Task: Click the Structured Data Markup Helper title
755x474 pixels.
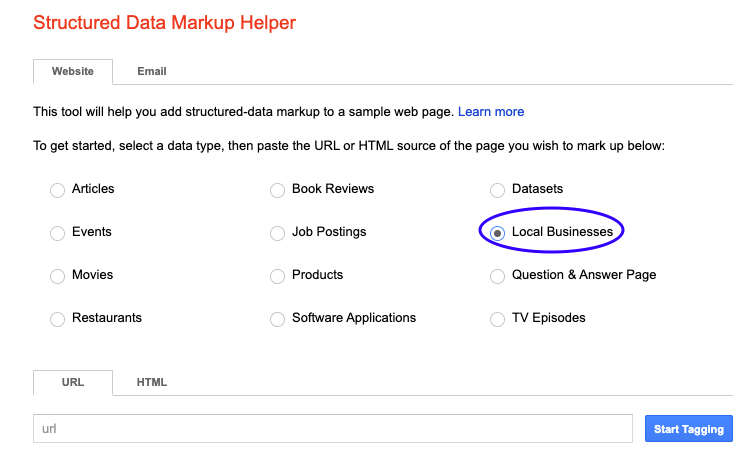Action: coord(164,22)
